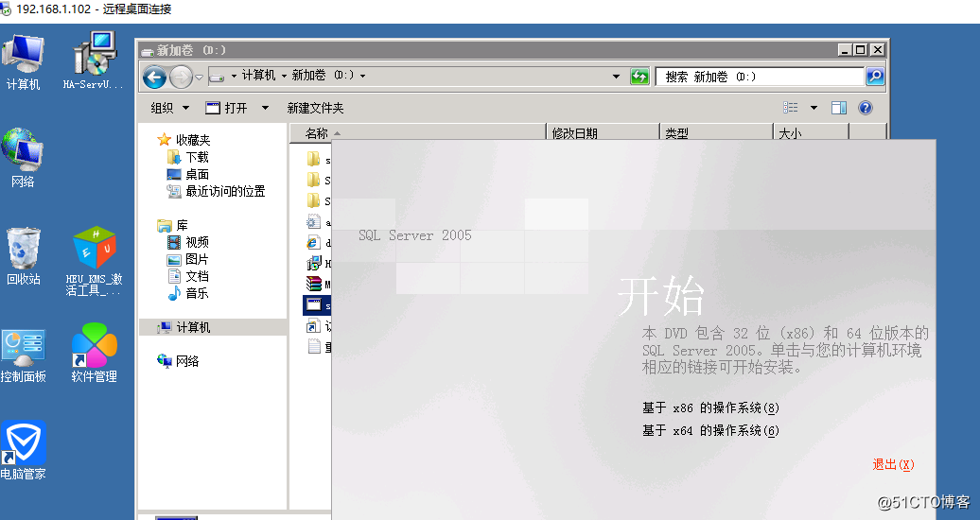This screenshot has height=520, width=980.
Task: Expand the arrow after 新加卷 (D:) breadcrumb
Action: tap(362, 77)
